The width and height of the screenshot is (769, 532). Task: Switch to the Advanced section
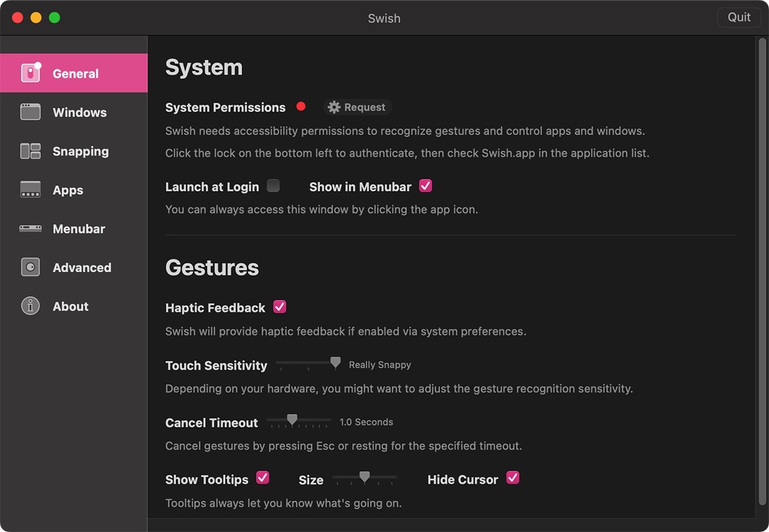(82, 267)
